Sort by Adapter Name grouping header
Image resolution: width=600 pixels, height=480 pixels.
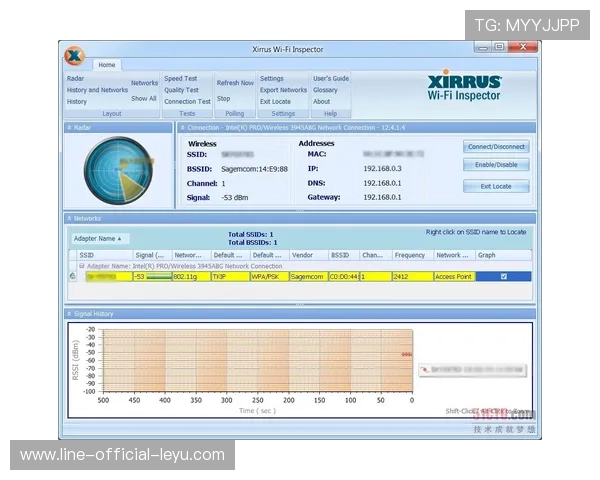pyautogui.click(x=100, y=238)
